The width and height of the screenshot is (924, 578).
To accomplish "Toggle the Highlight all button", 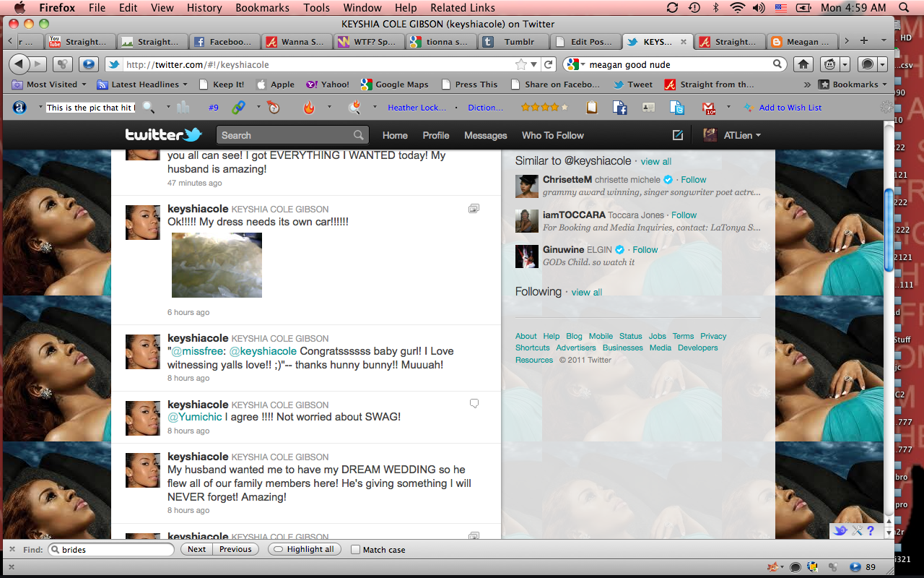I will tap(304, 550).
